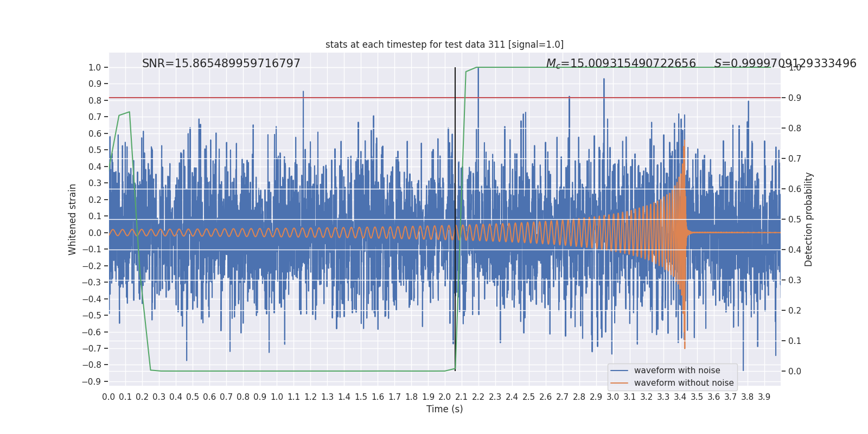Select the detection probability tick label 0.8

coord(795,128)
